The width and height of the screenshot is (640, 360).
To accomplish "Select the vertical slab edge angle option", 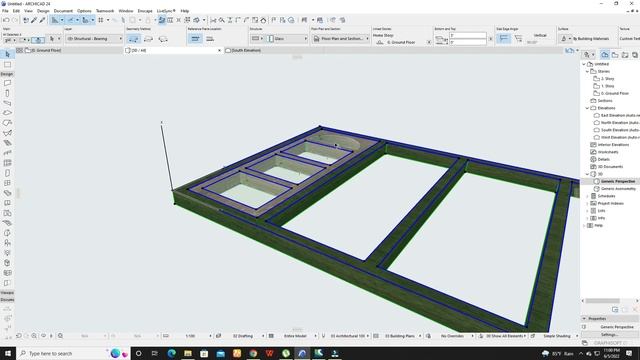I will [x=504, y=38].
